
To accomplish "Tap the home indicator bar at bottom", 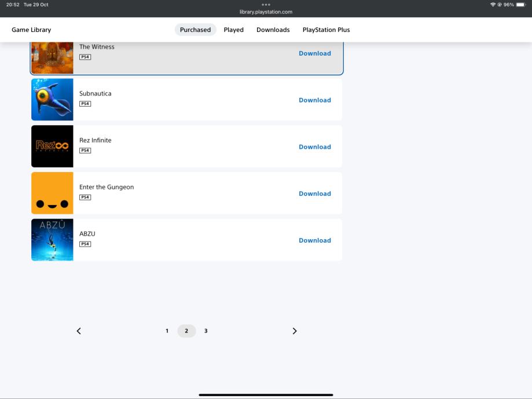I will [266, 395].
